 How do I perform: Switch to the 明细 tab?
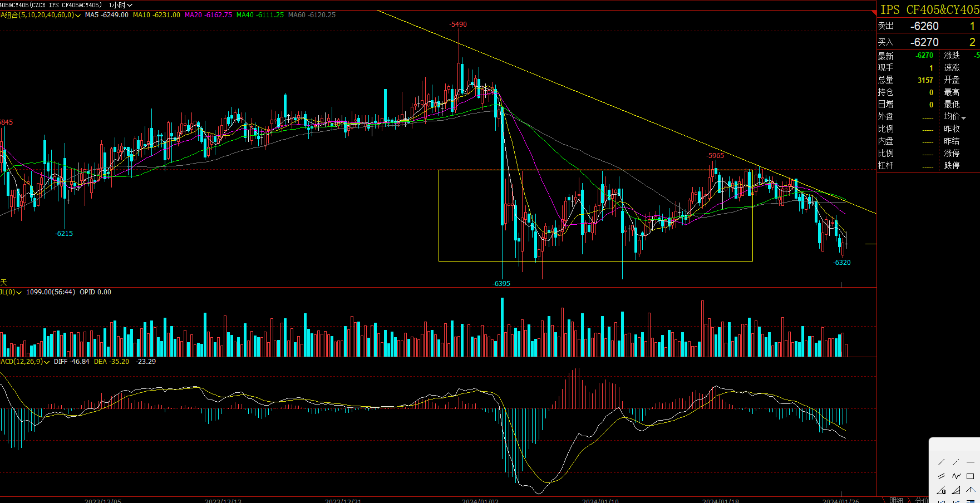coord(896,500)
